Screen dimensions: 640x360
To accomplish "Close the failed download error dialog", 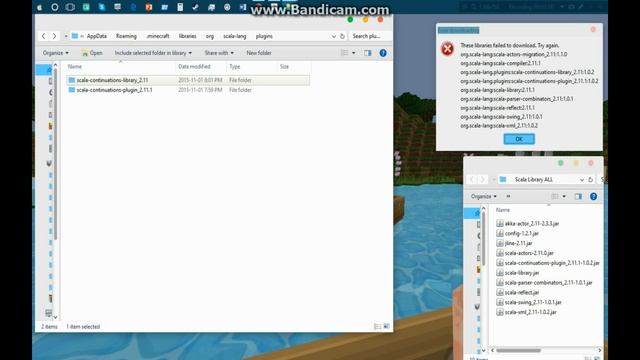I will (x=593, y=29).
